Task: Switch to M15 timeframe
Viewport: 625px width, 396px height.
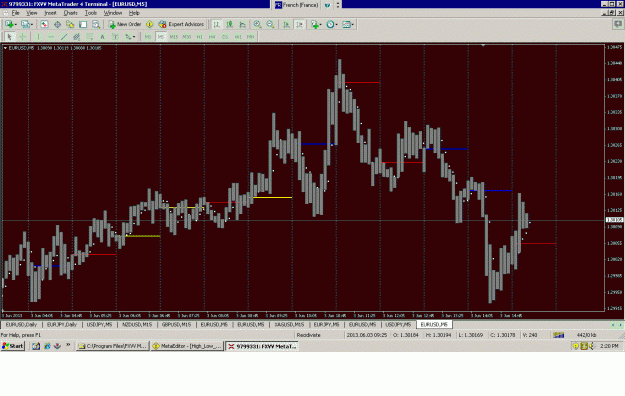Action: 174,37
